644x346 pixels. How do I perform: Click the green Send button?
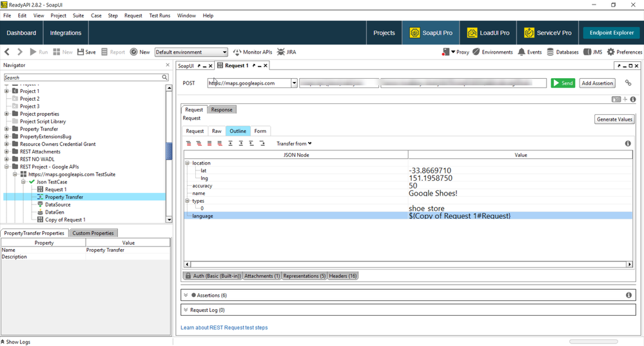562,83
